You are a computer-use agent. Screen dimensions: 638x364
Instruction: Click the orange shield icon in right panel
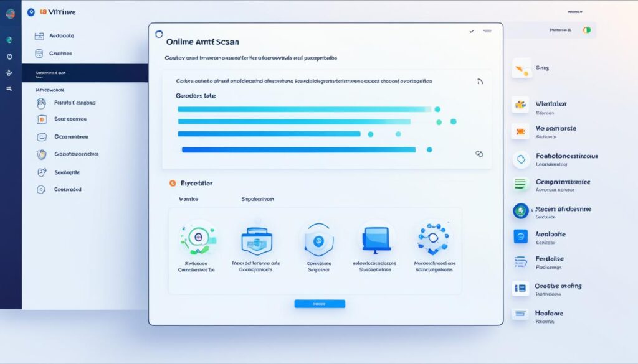pyautogui.click(x=520, y=131)
